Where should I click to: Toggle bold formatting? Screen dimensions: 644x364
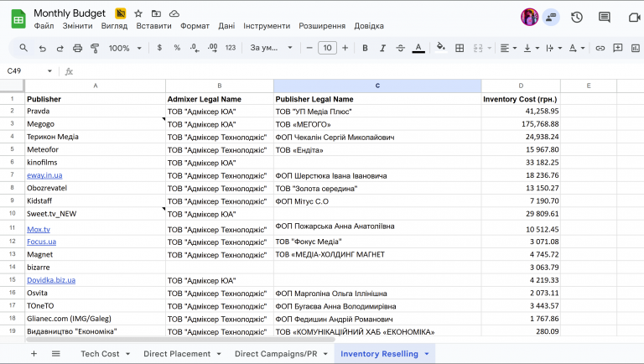click(x=365, y=48)
